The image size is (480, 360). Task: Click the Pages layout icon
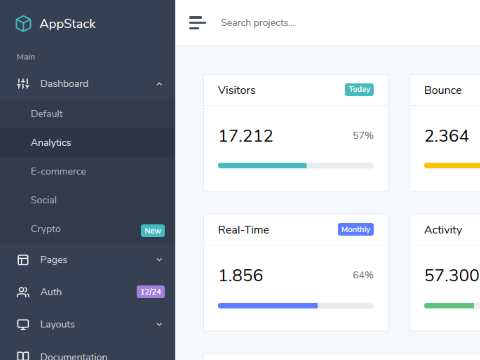(23, 260)
